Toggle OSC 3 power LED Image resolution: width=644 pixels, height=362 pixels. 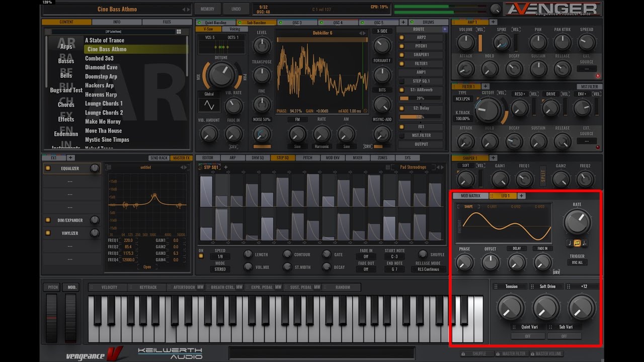point(282,23)
